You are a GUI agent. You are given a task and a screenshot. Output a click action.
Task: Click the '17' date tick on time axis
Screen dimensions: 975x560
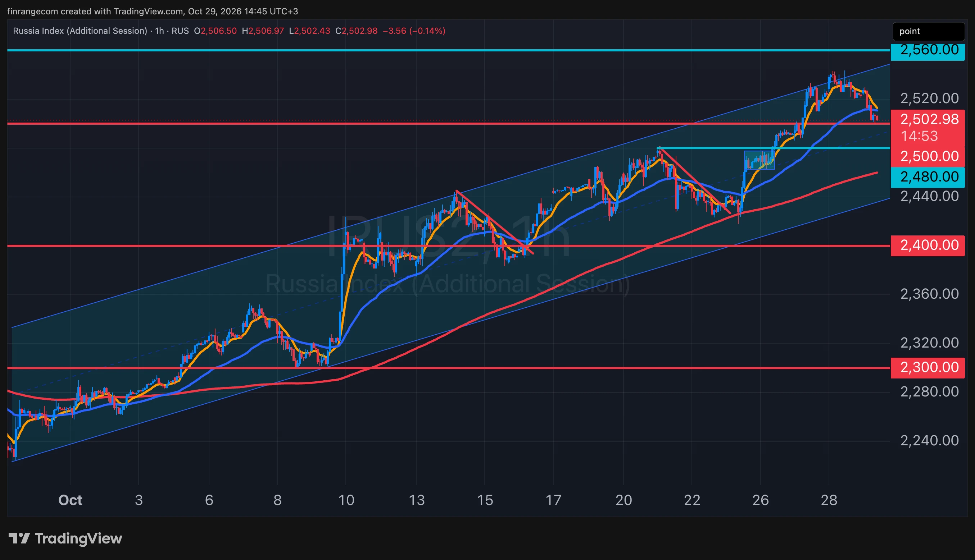[553, 500]
